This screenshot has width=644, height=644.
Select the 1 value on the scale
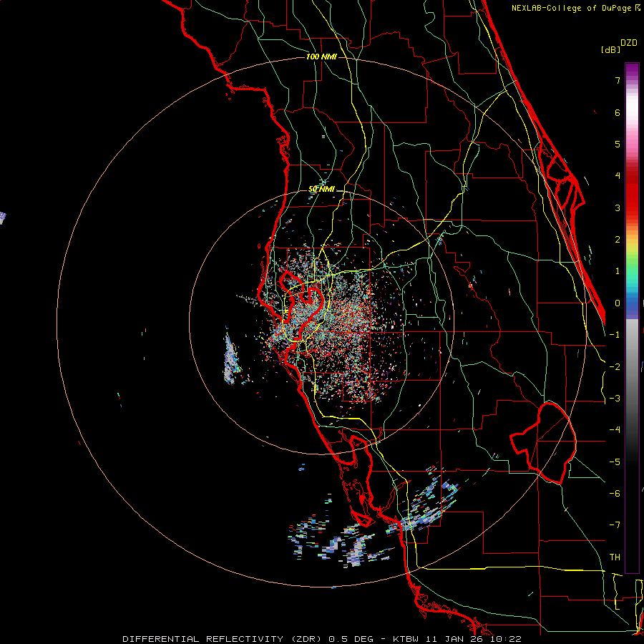pos(618,271)
